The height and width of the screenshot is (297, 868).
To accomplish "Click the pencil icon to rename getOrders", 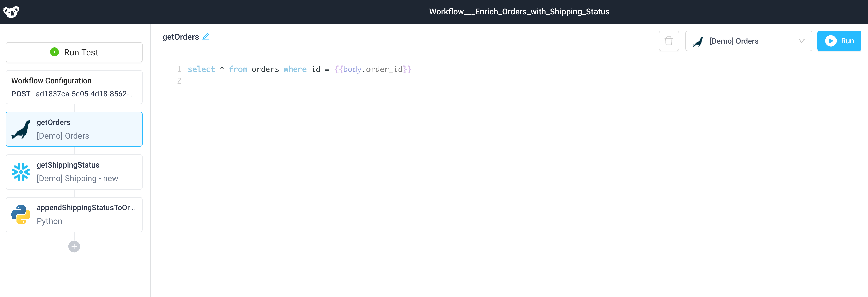I will [206, 37].
